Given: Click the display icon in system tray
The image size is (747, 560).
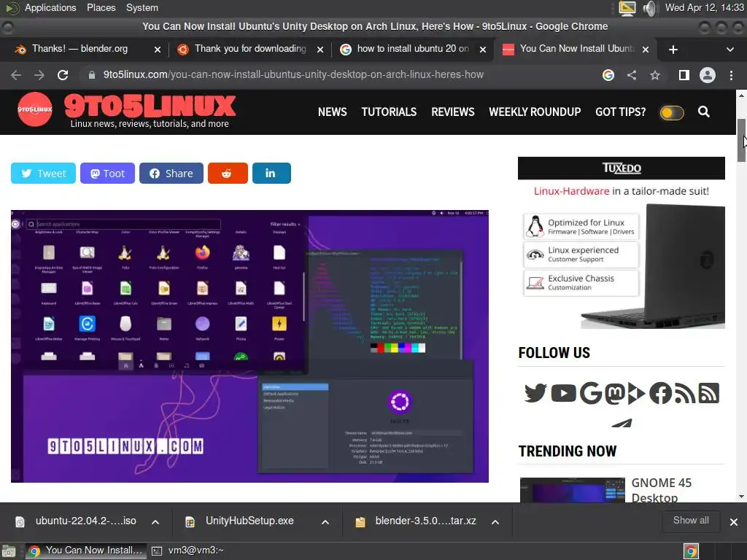Looking at the screenshot, I should pos(627,7).
